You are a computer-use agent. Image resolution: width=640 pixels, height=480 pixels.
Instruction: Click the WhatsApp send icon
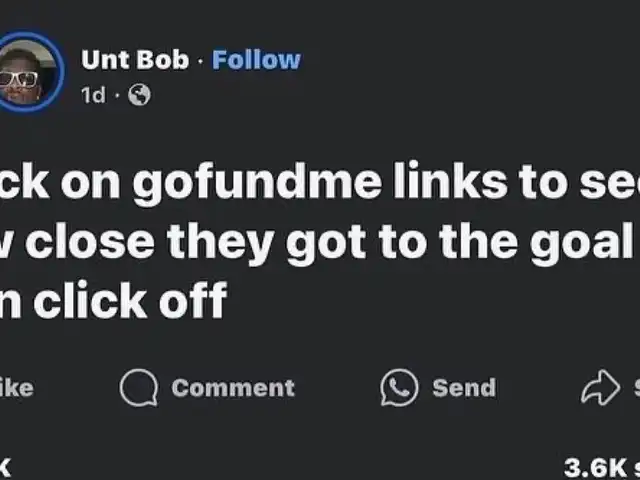coord(399,388)
